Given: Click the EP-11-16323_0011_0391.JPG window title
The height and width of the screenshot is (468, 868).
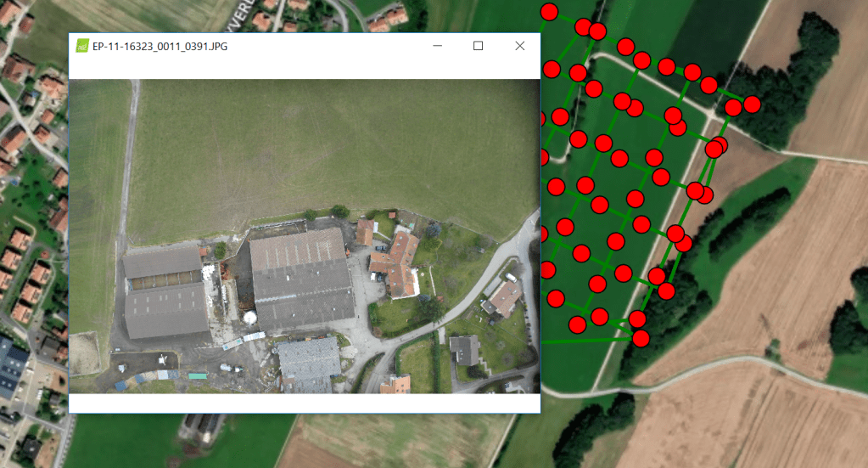Looking at the screenshot, I should pyautogui.click(x=160, y=47).
